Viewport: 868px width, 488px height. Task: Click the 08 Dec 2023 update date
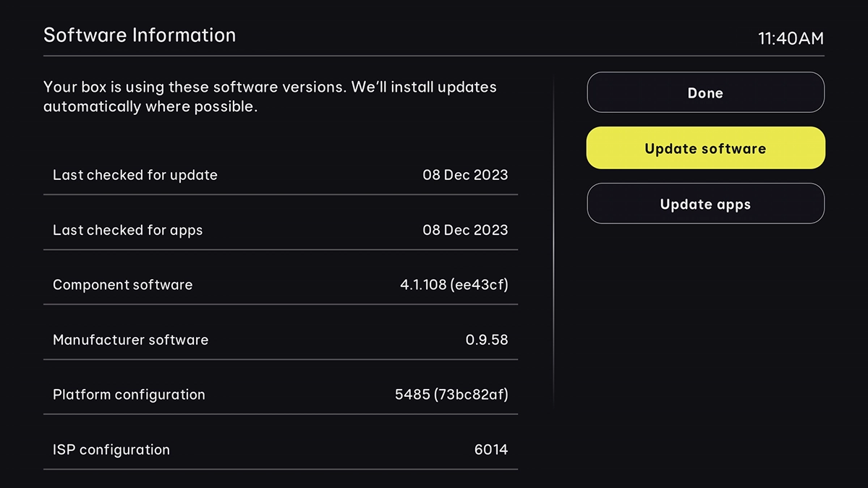(466, 175)
